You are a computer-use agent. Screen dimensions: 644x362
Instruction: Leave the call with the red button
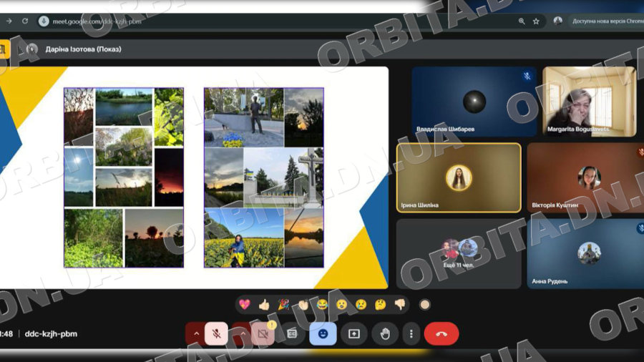(x=441, y=333)
